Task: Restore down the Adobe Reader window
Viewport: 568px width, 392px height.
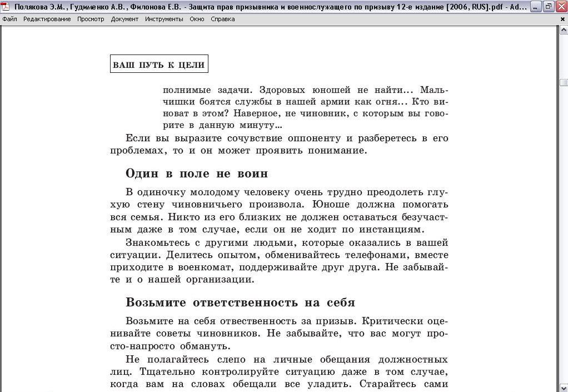Action: 549,7
